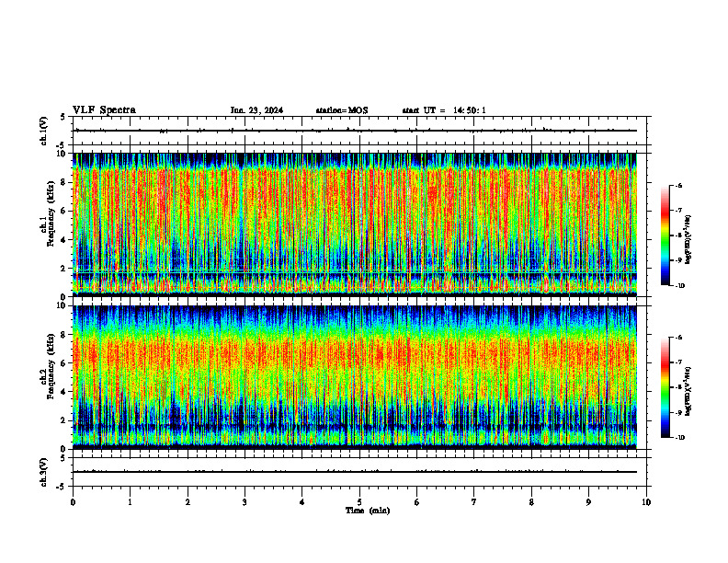Viewport: 728px width, 563px height.
Task: Click the ch.2 frequency tick label "4"
Action: pyautogui.click(x=63, y=392)
